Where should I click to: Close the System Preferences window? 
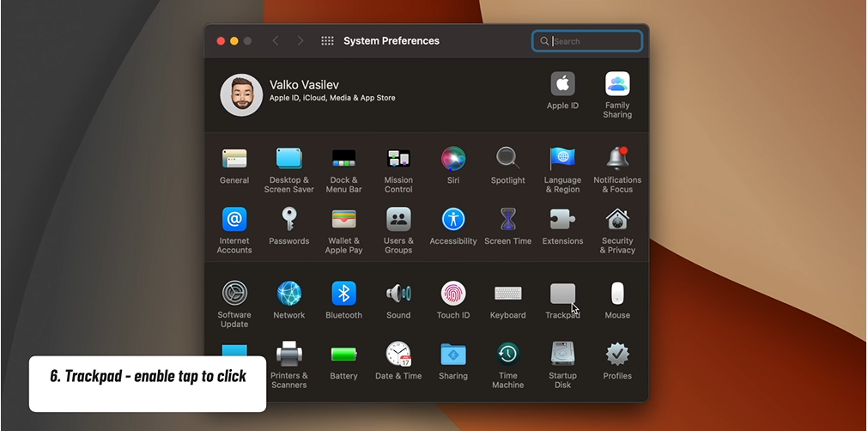(221, 41)
